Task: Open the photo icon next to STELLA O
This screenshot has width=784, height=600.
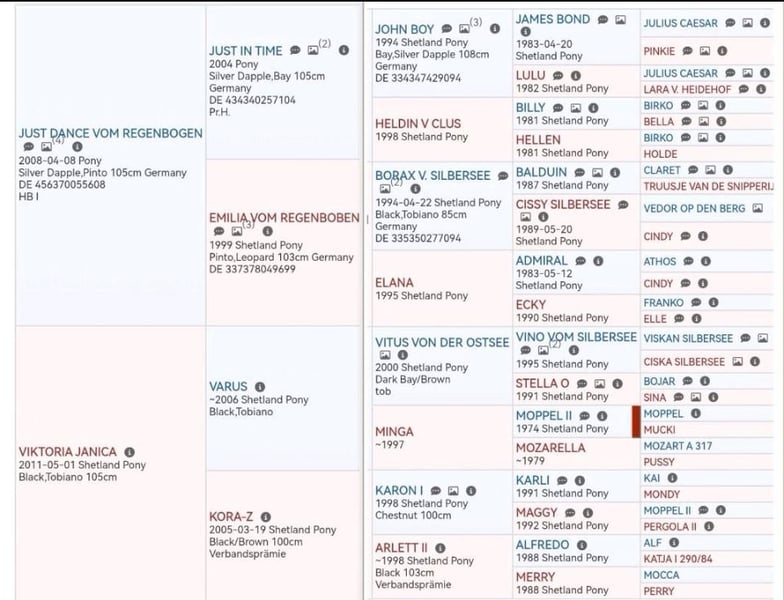Action: click(x=600, y=384)
